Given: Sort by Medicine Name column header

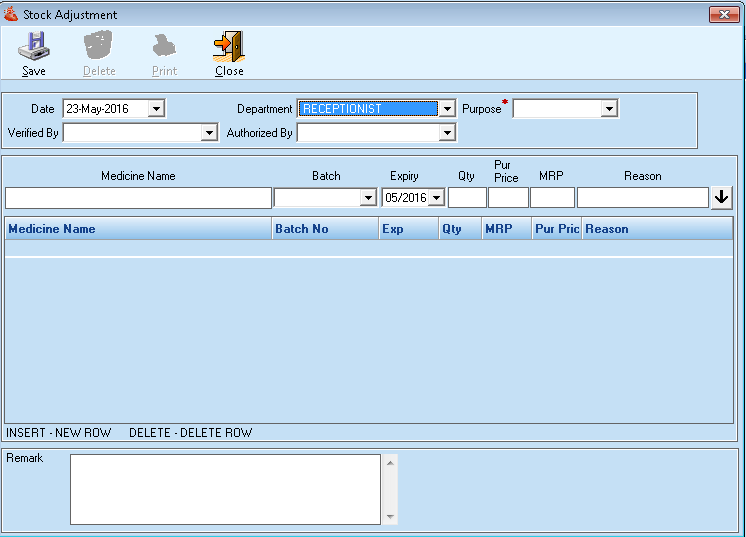Looking at the screenshot, I should point(138,229).
